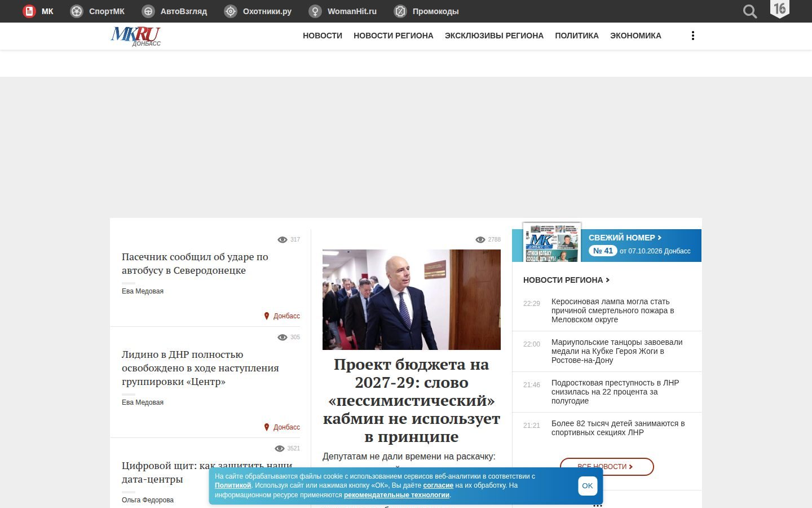Click 22:29 timestamp text
The height and width of the screenshot is (508, 812).
(532, 304)
